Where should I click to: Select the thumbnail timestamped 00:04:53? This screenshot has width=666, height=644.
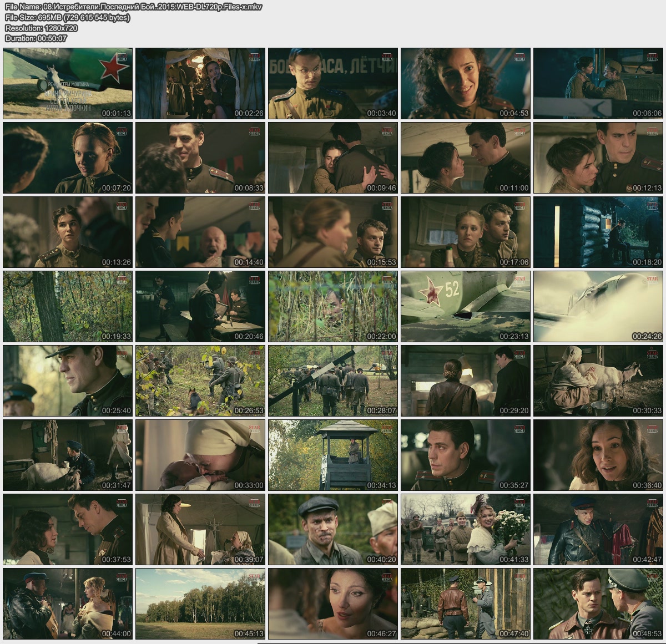(x=466, y=83)
